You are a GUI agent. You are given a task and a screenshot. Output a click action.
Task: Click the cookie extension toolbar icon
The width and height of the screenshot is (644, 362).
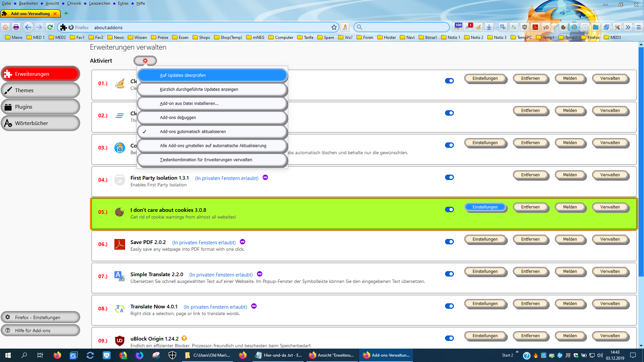point(563,27)
